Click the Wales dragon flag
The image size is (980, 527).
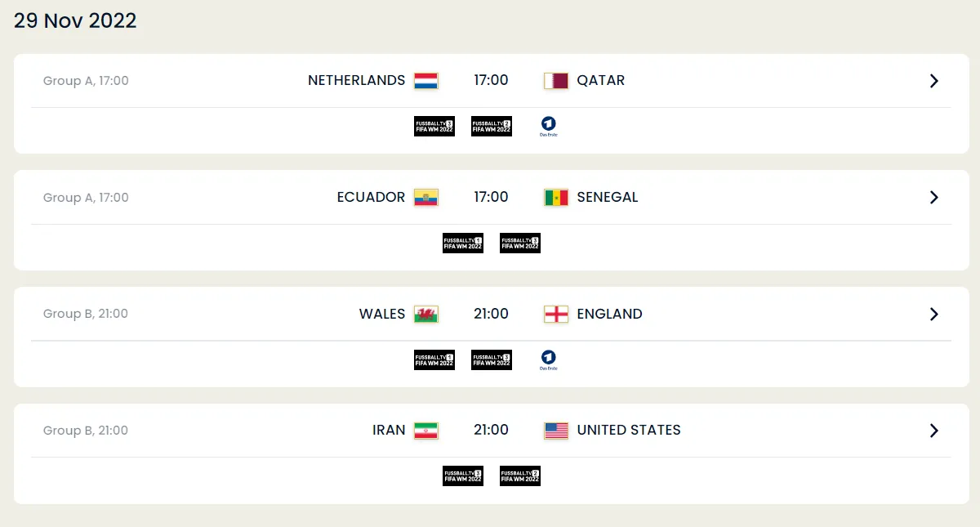(x=425, y=314)
